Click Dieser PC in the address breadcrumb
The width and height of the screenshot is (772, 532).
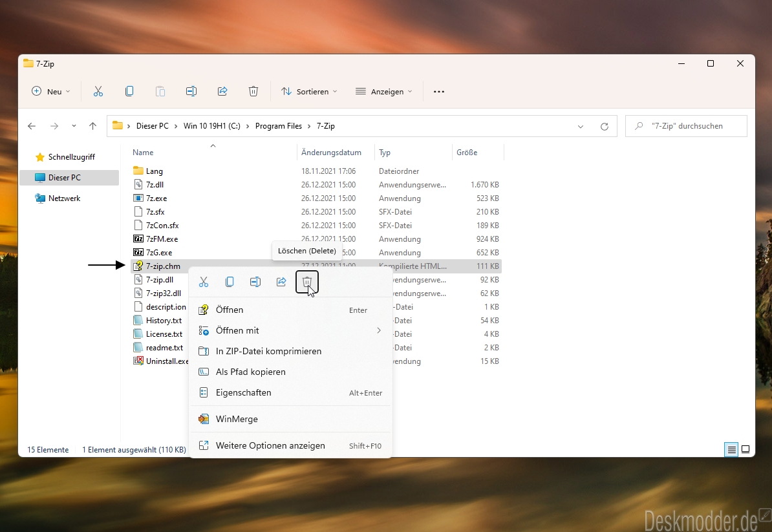tap(152, 127)
